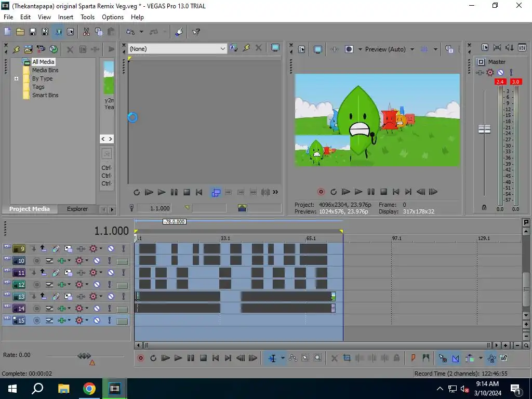Solo track 11 with exclamation icon
The width and height of the screenshot is (532, 399).
coord(124,272)
